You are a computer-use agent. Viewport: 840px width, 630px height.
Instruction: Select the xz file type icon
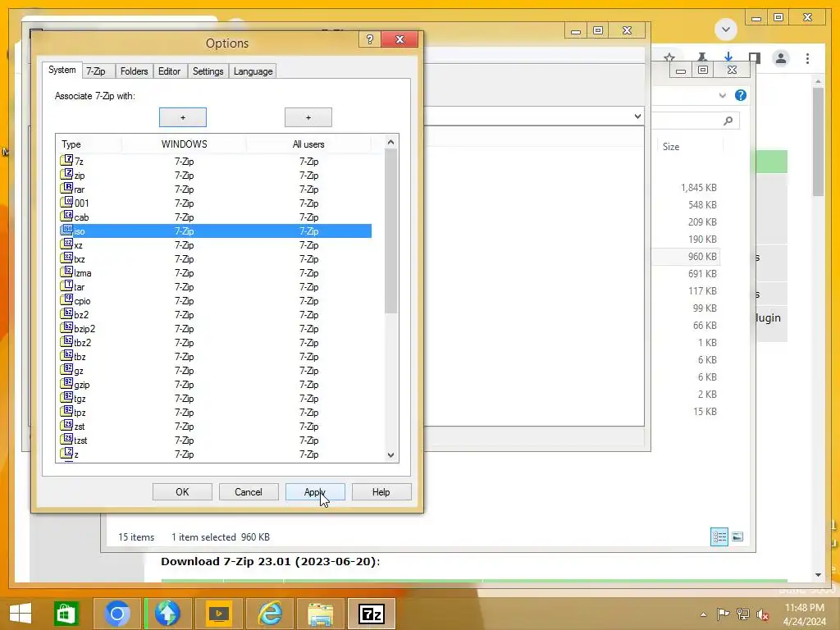pyautogui.click(x=66, y=244)
